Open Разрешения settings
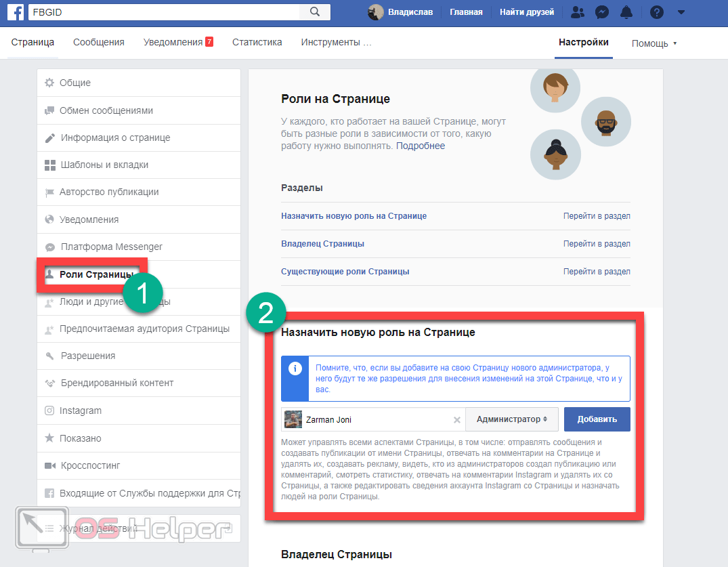728x567 pixels. point(139,356)
